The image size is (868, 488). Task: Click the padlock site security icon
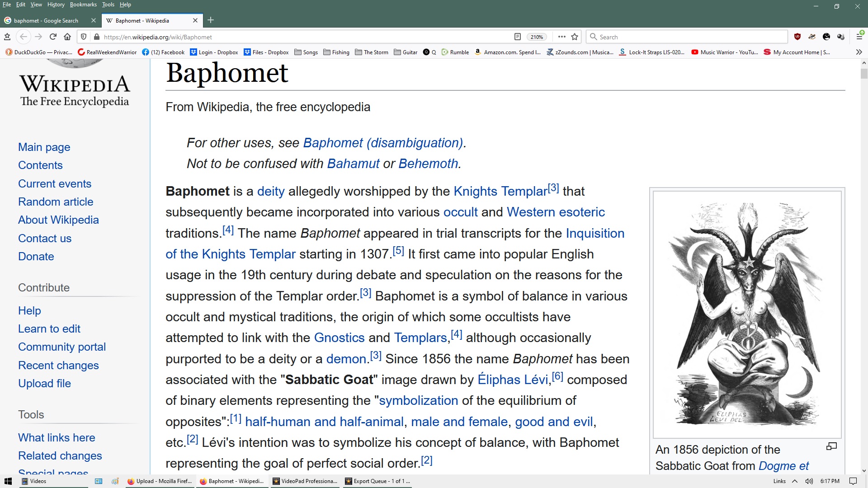click(96, 37)
